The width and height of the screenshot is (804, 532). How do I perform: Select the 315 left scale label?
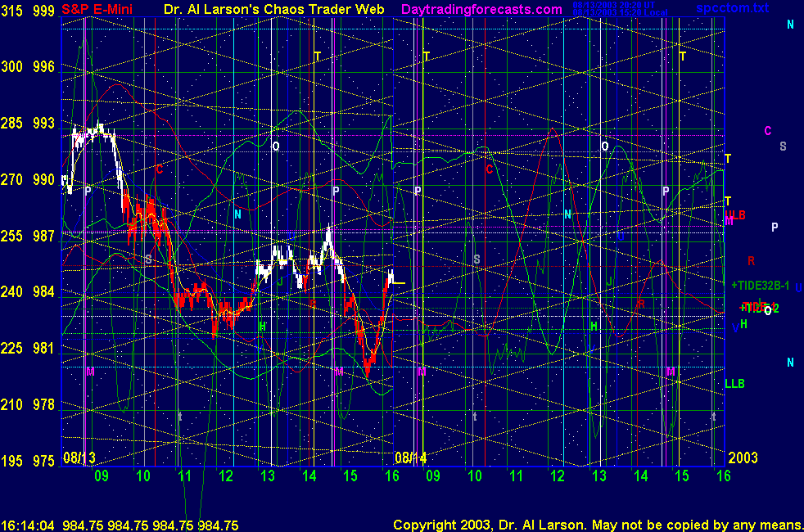11,11
